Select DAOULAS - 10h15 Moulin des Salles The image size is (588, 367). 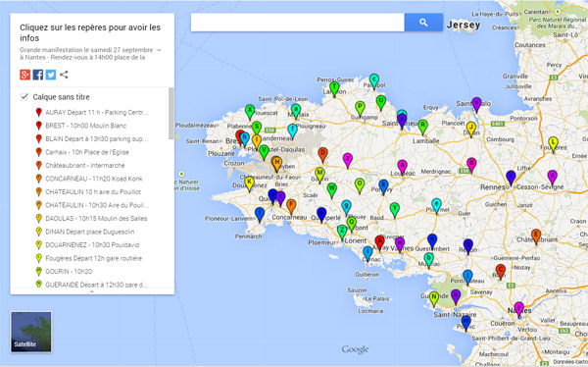pyautogui.click(x=96, y=218)
